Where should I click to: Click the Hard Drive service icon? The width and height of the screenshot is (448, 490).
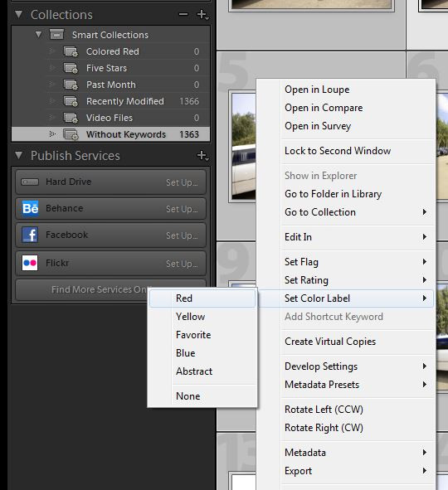[30, 182]
